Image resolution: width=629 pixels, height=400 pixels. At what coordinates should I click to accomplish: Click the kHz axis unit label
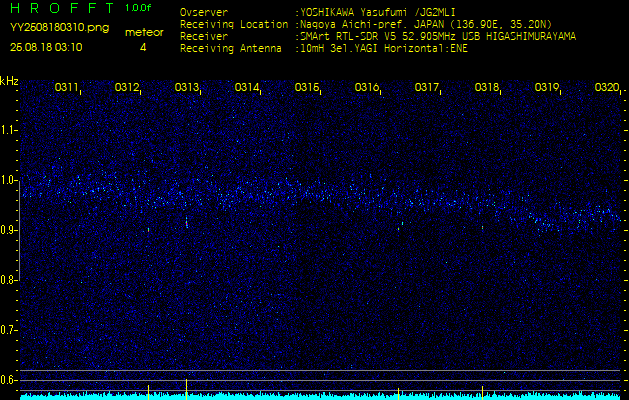(x=9, y=81)
